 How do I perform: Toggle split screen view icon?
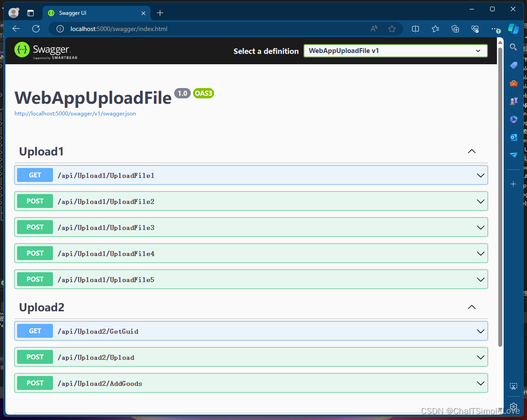tap(415, 29)
